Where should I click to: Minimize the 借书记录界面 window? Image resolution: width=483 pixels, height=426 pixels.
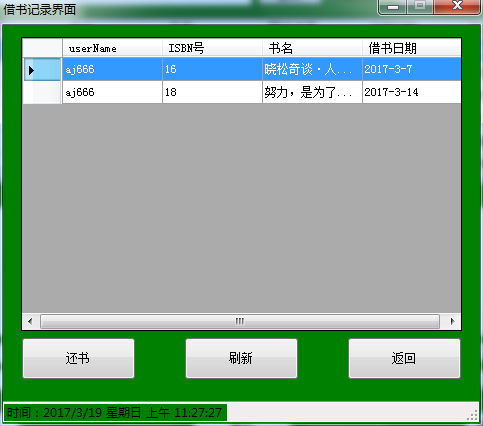pyautogui.click(x=392, y=7)
